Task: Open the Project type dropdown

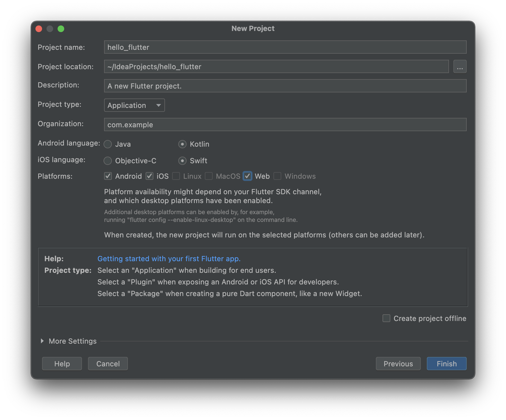Action: 134,105
